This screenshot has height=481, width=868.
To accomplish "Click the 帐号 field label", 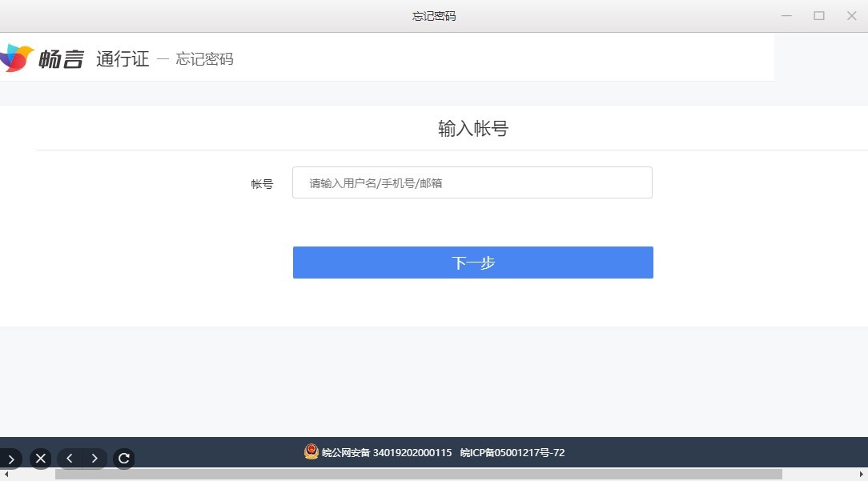I will [x=262, y=184].
